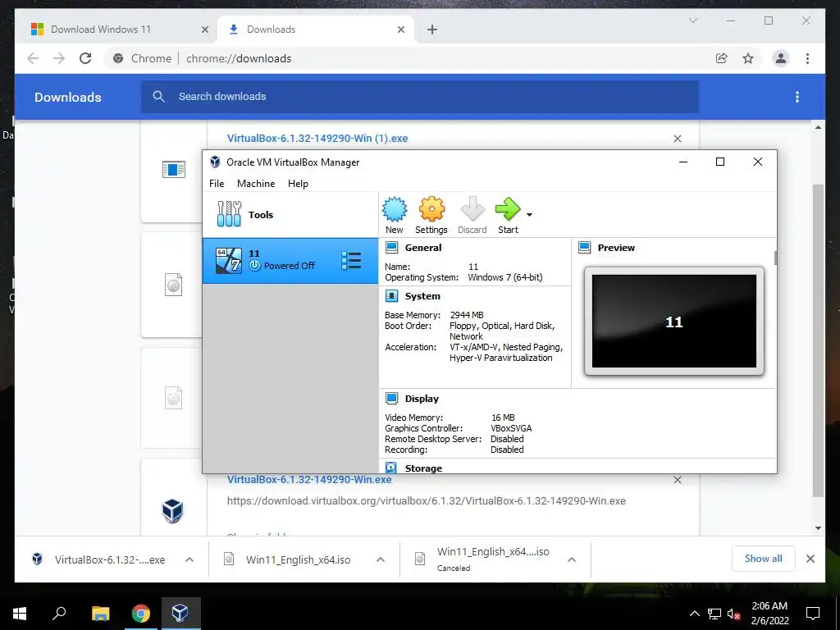The height and width of the screenshot is (630, 840).
Task: Open File Explorer from taskbar
Action: [x=100, y=614]
